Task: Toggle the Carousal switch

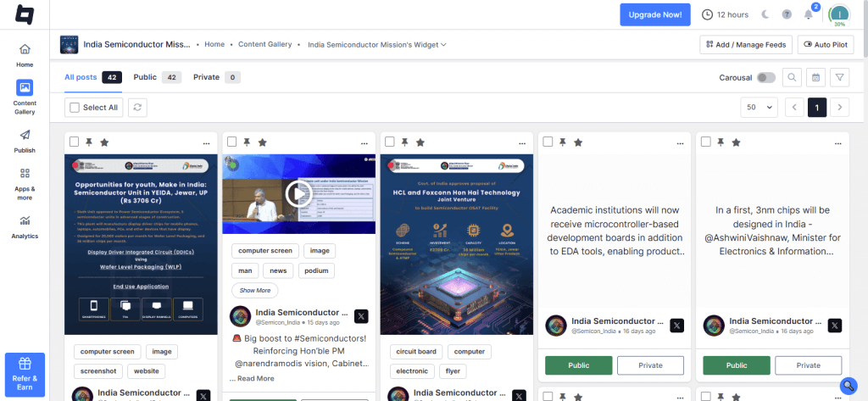Action: pyautogui.click(x=765, y=77)
